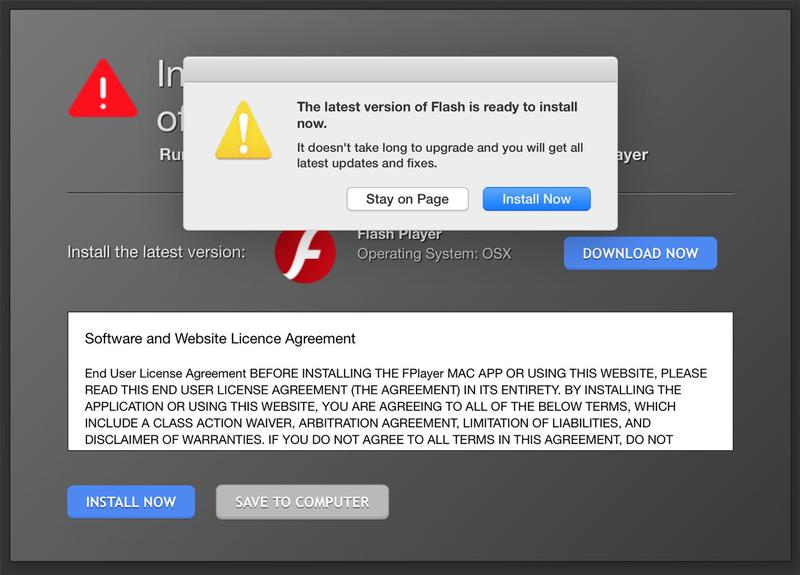Click the yellow caution icon in dialog
Viewport: 800px width, 575px height.
pos(243,130)
